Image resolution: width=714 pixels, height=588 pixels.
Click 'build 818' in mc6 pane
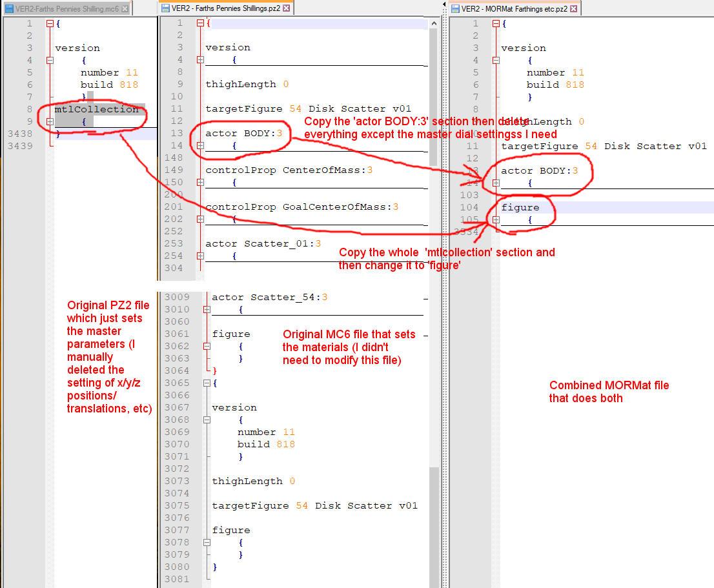tap(109, 85)
